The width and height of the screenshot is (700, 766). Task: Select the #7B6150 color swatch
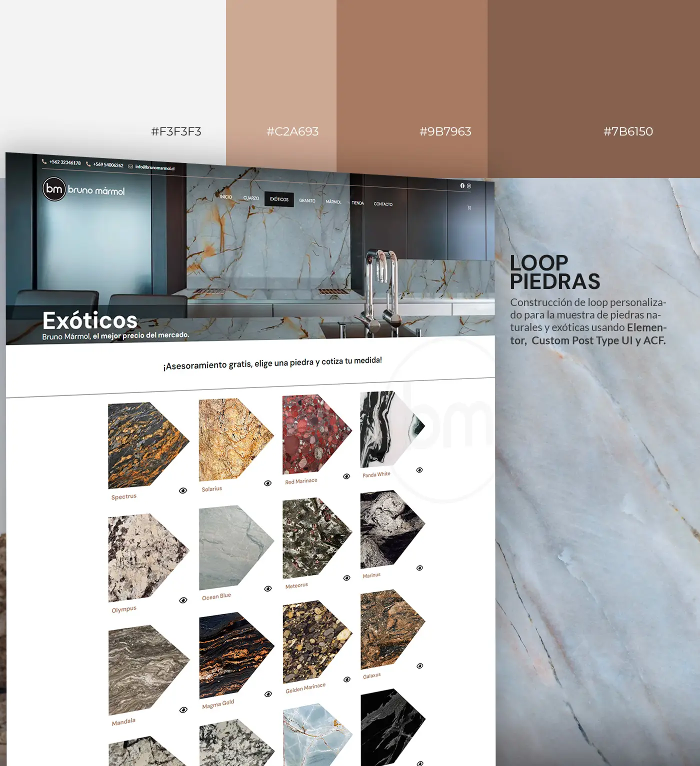click(594, 89)
